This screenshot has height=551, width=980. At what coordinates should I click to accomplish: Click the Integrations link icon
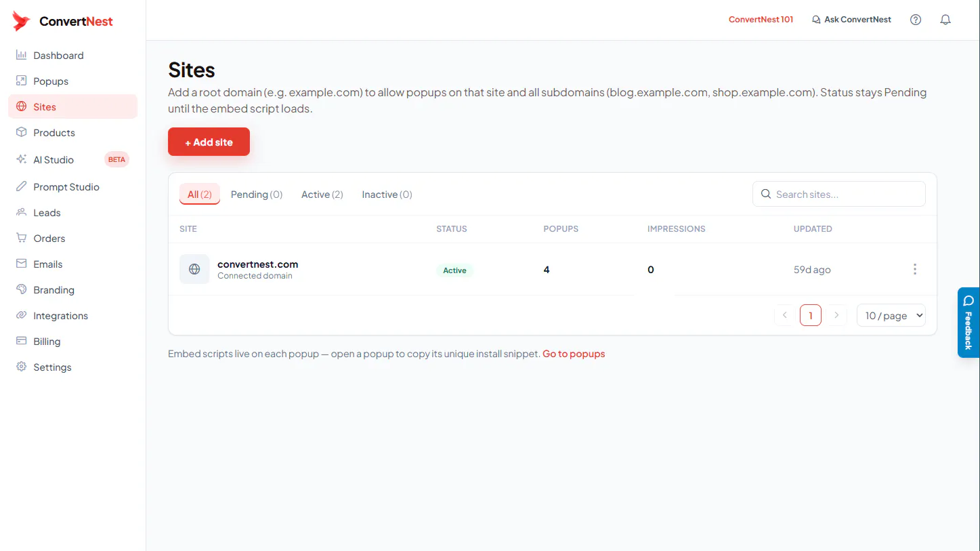coord(22,315)
